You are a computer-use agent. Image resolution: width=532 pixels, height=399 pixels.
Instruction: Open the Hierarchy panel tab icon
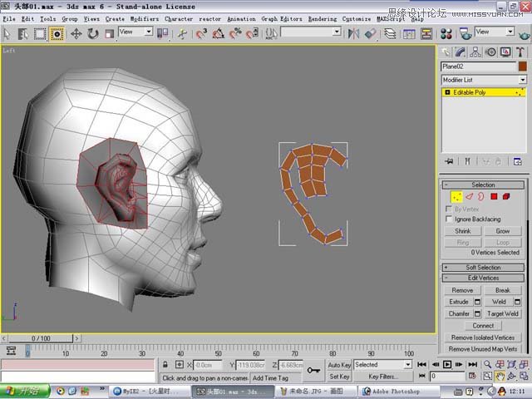(x=475, y=52)
